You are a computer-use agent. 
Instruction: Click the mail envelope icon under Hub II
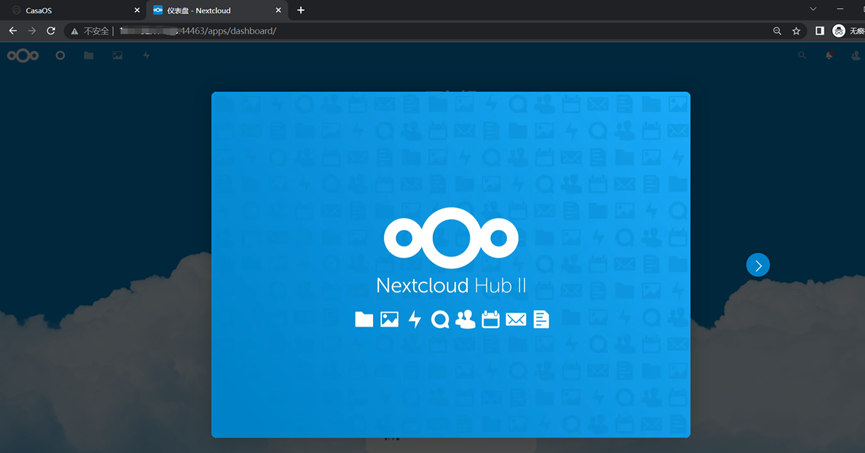(x=516, y=319)
